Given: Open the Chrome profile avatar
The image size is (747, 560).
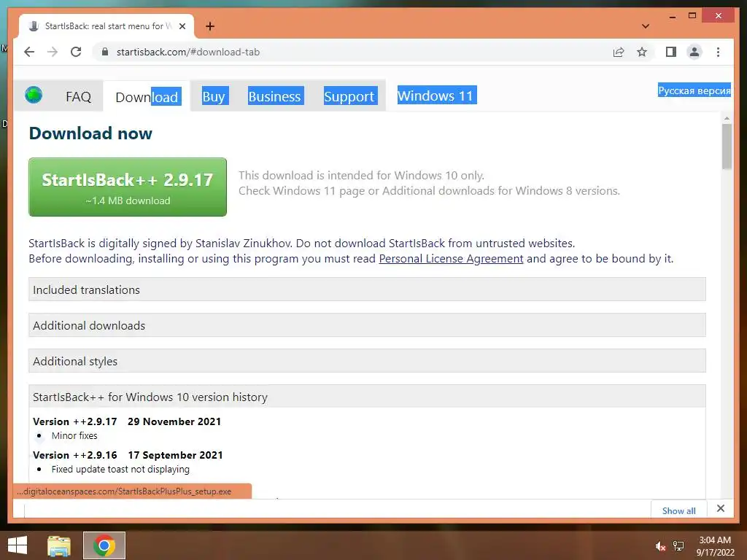Looking at the screenshot, I should click(694, 52).
